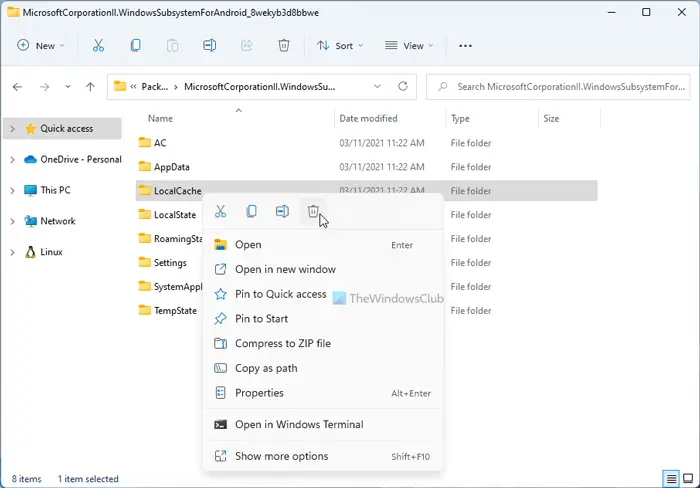700x488 pixels.
Task: Click the Delete icon in the context menu
Action: click(313, 211)
